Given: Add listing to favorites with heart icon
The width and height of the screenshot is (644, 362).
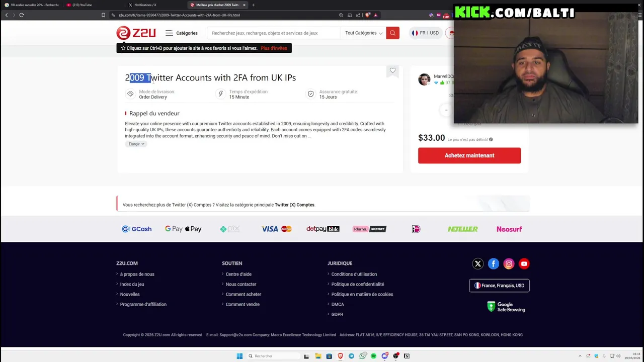Looking at the screenshot, I should 392,71.
